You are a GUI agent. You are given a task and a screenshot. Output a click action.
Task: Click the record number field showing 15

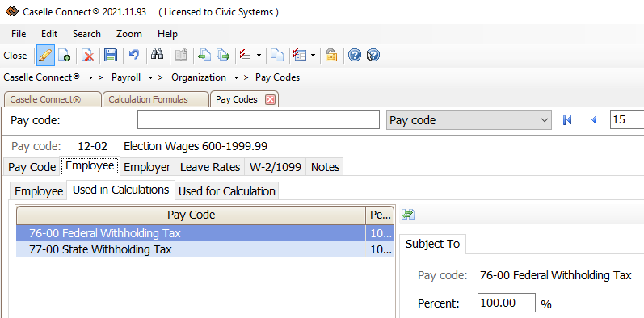tap(627, 119)
